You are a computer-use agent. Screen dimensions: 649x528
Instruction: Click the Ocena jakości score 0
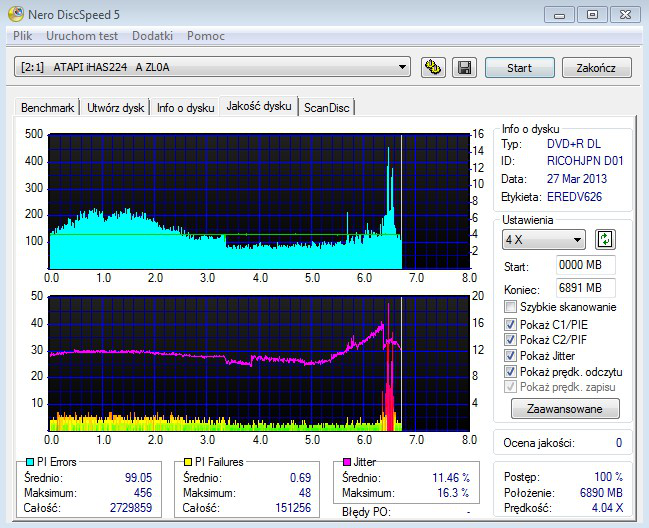pos(619,443)
